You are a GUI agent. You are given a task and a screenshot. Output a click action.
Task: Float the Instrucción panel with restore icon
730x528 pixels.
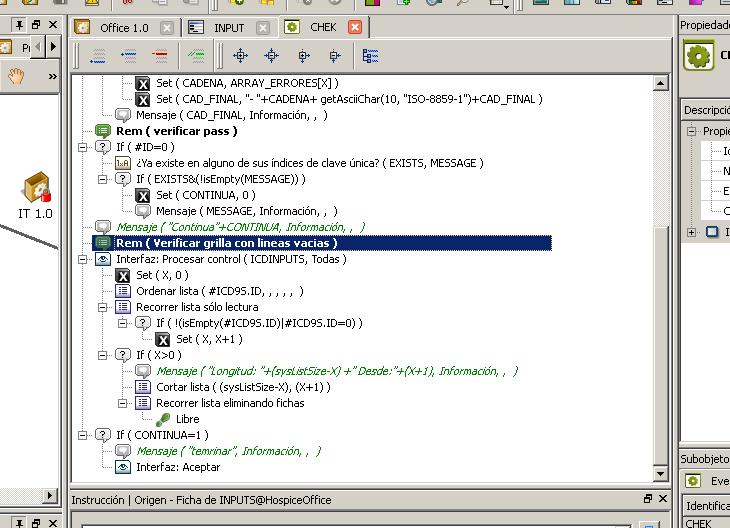[648, 499]
